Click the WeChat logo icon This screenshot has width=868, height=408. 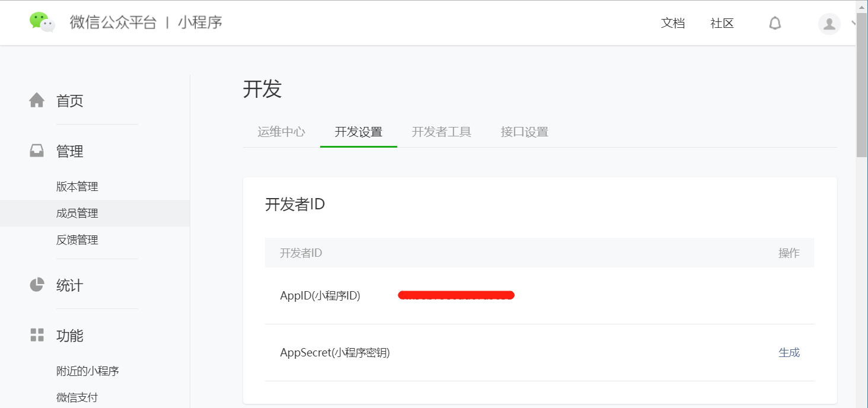coord(42,22)
